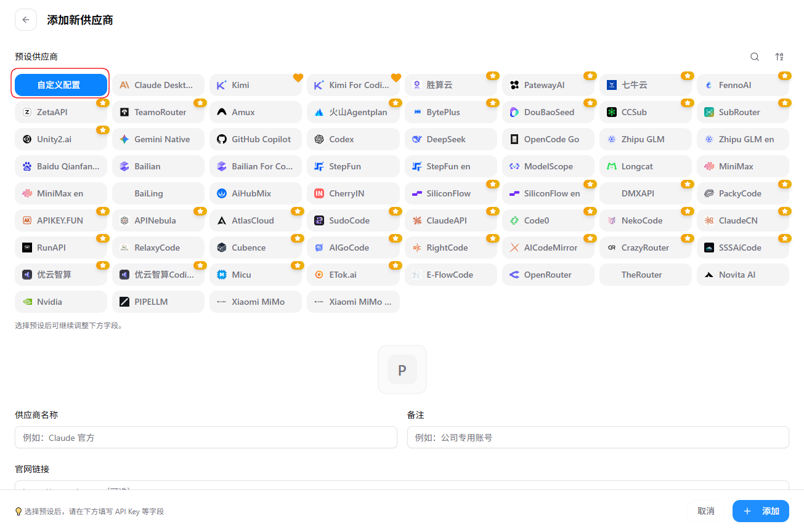
Task: Pick the AtlasCloud preset
Action: pos(256,220)
